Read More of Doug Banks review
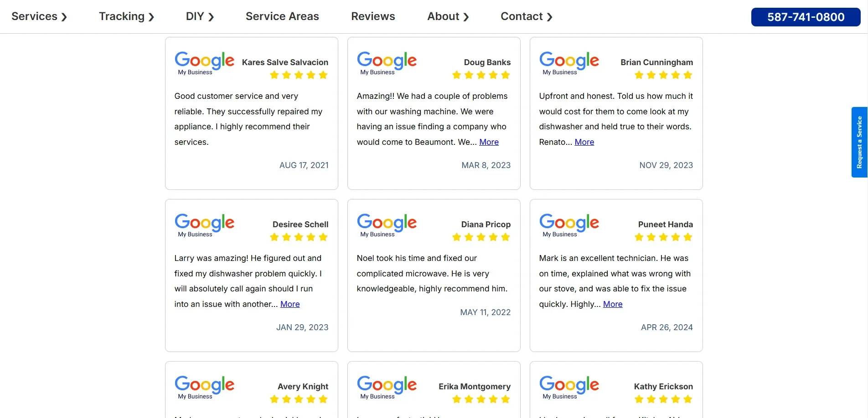 tap(489, 142)
